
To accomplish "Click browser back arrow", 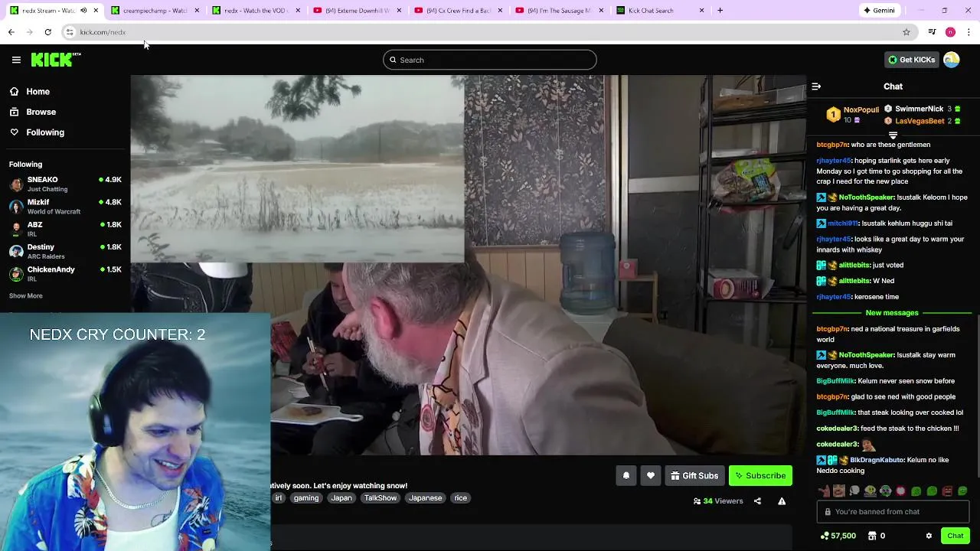I will [11, 32].
